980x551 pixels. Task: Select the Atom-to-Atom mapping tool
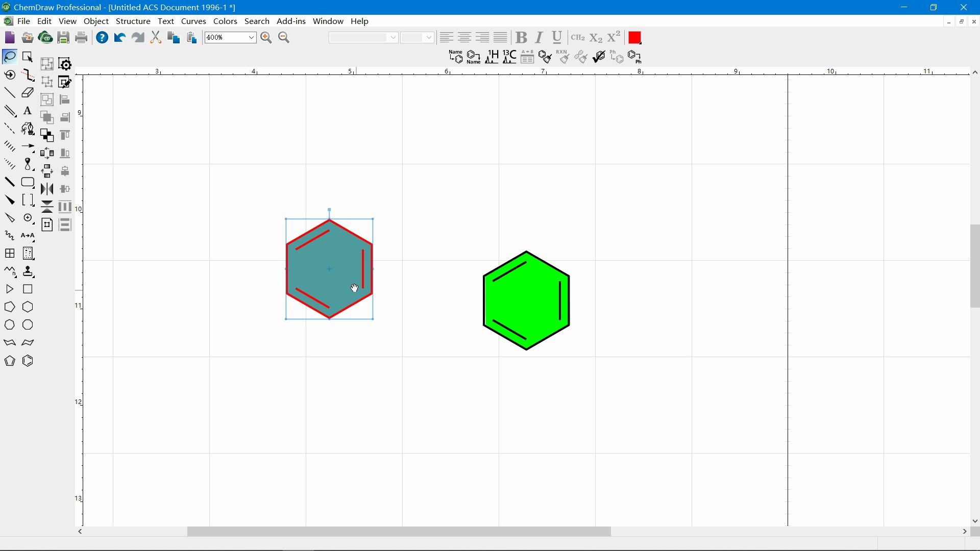coord(28,236)
